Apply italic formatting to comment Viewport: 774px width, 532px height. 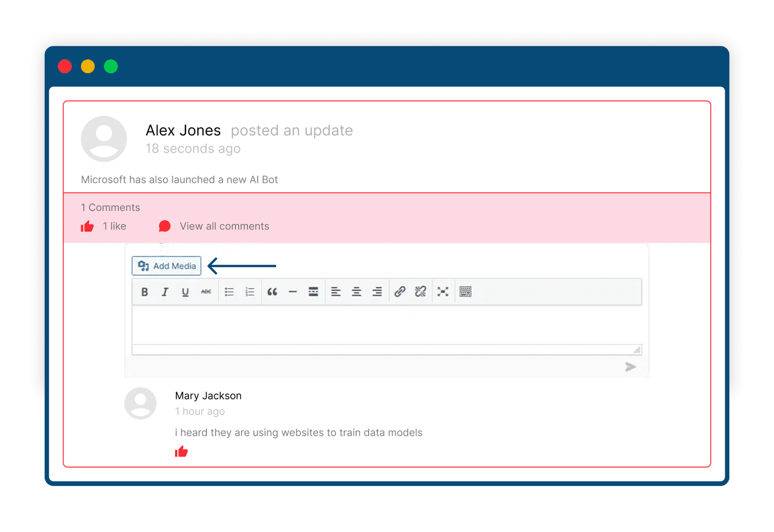[165, 292]
